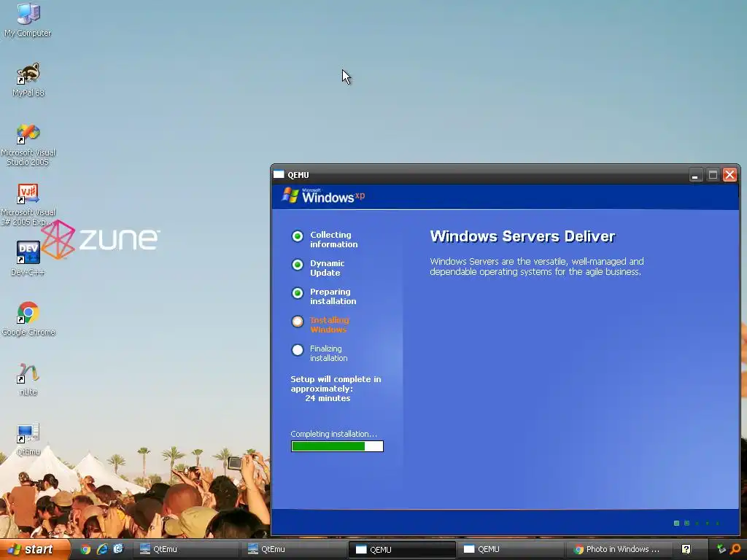The width and height of the screenshot is (747, 560).
Task: Click the '24 minutes' time estimate
Action: tap(328, 398)
